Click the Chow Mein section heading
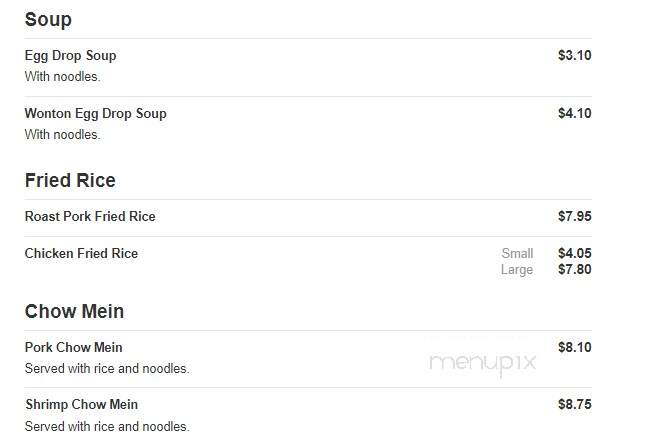This screenshot has height=445, width=662. (74, 312)
